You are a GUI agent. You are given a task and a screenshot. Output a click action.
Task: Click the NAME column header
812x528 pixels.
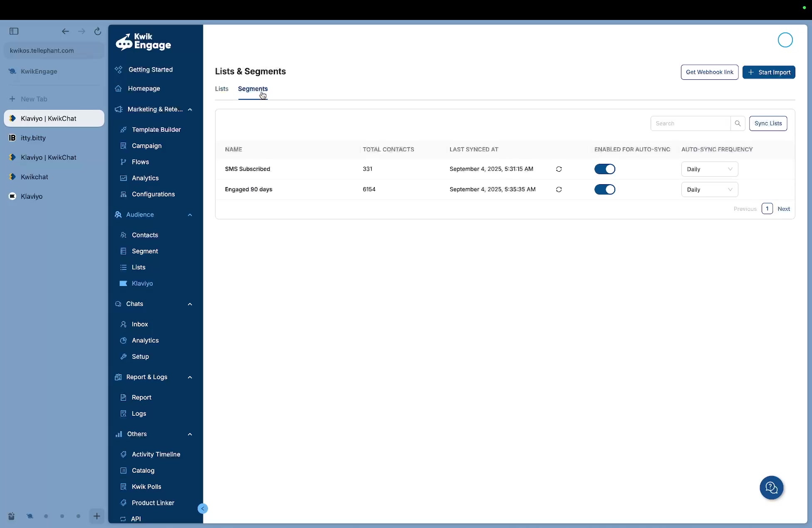coord(233,150)
